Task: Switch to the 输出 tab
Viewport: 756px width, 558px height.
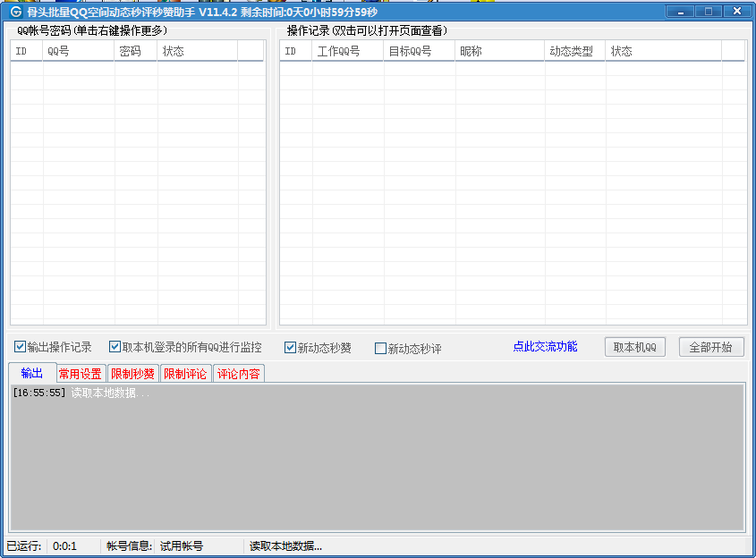Action: pyautogui.click(x=32, y=373)
